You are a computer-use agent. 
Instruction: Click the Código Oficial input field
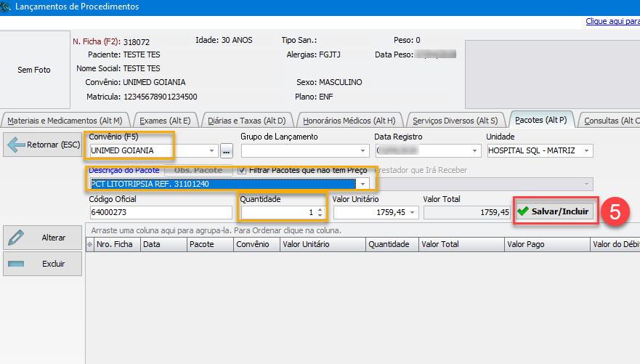coord(160,212)
